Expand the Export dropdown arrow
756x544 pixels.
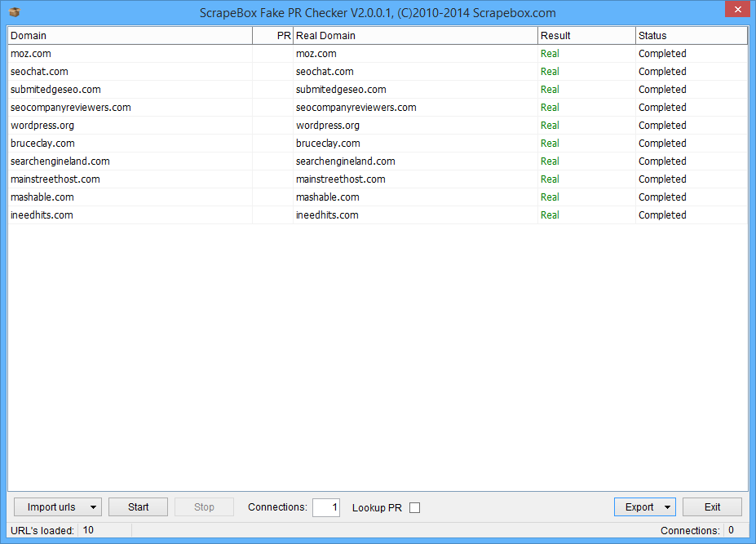[x=668, y=507]
